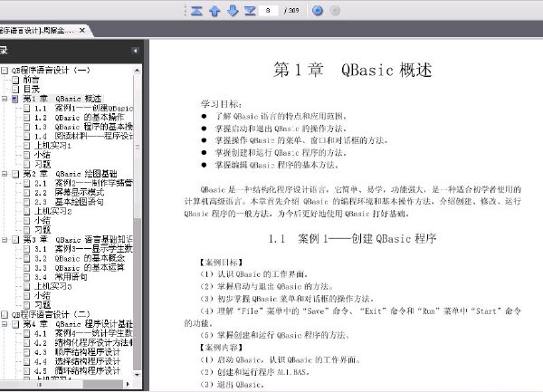Click the grey forward-view round button
The height and width of the screenshot is (392, 543).
pos(335,11)
